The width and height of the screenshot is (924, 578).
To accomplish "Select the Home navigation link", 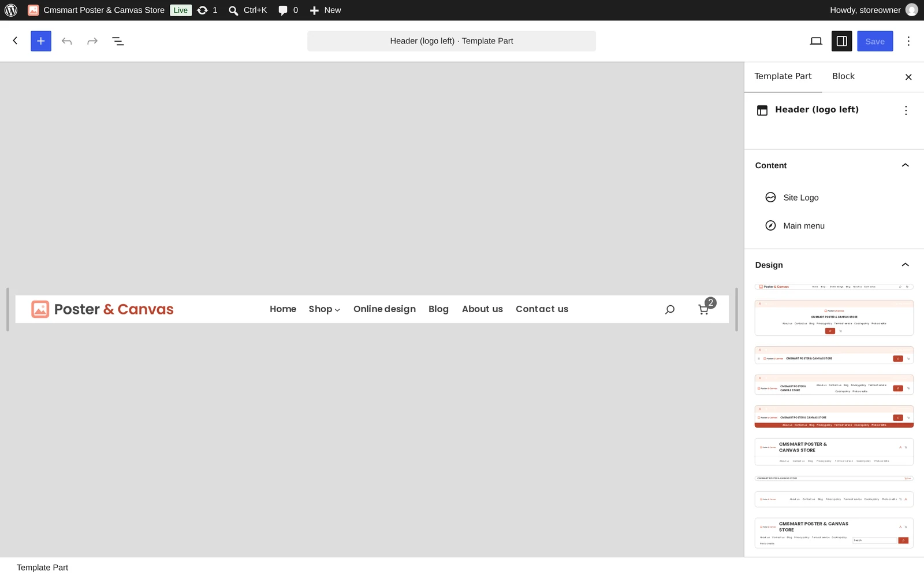I will tap(283, 309).
